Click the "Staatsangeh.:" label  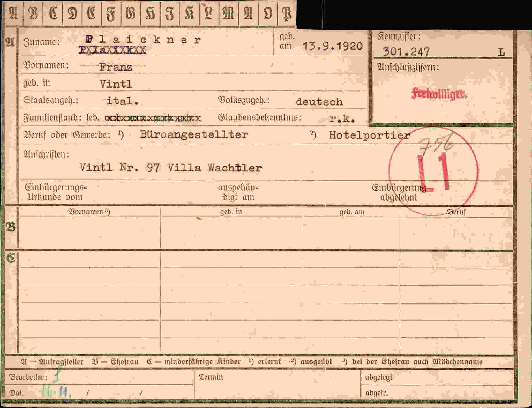51,100
